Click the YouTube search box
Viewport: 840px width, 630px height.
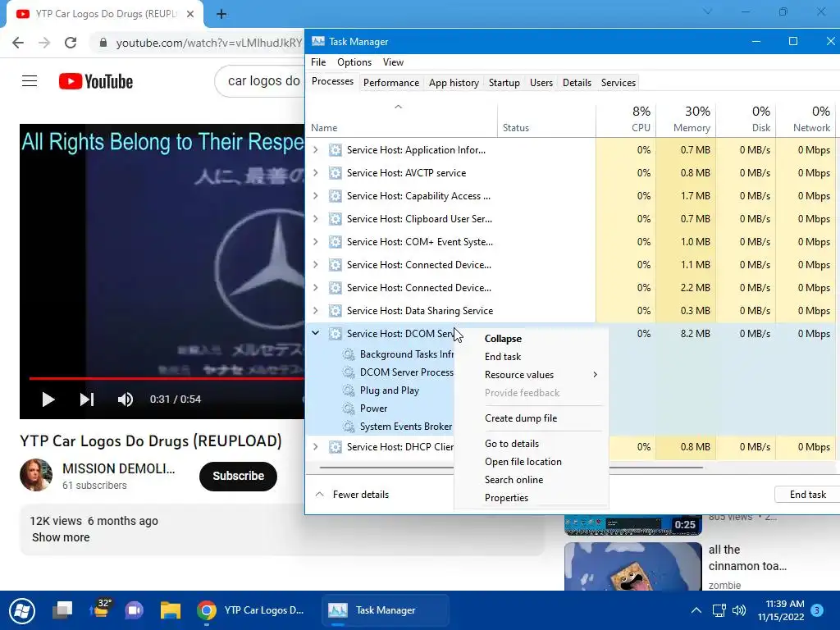click(x=260, y=81)
